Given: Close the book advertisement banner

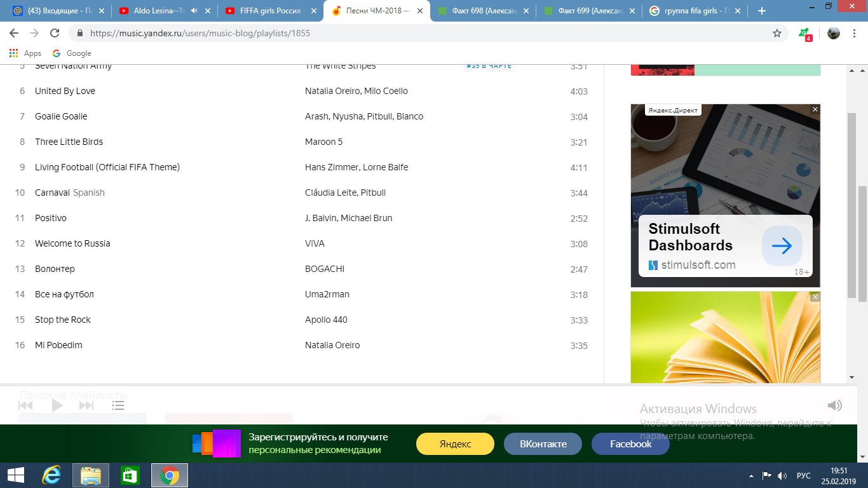Looking at the screenshot, I should [x=815, y=297].
